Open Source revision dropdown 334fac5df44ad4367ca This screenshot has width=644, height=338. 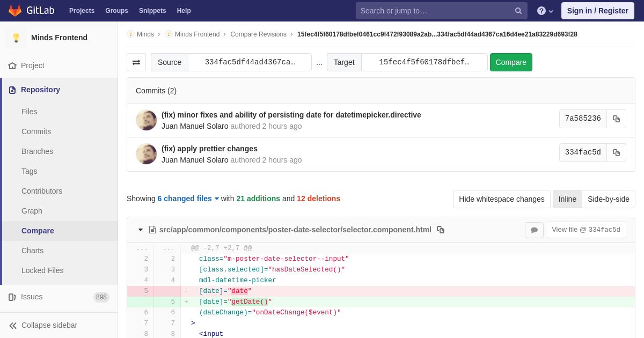point(250,62)
